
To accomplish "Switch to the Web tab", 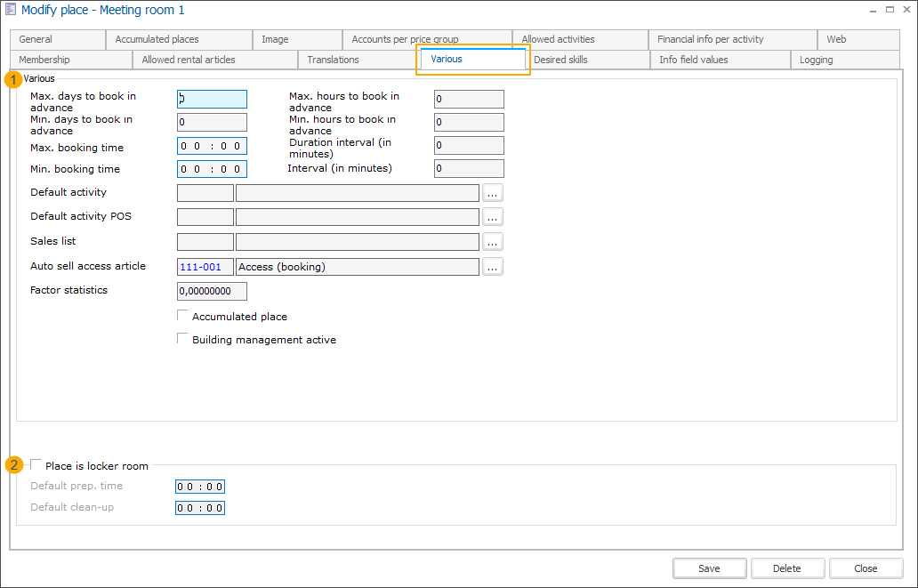I will [835, 39].
